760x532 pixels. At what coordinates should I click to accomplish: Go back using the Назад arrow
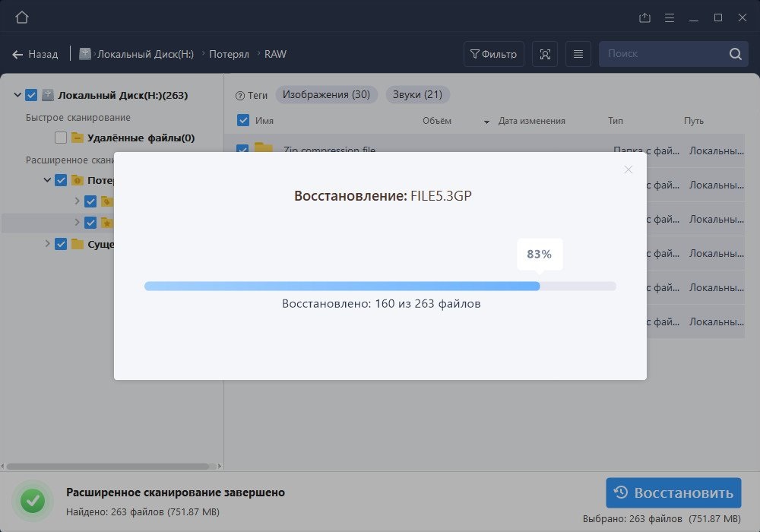click(x=17, y=54)
